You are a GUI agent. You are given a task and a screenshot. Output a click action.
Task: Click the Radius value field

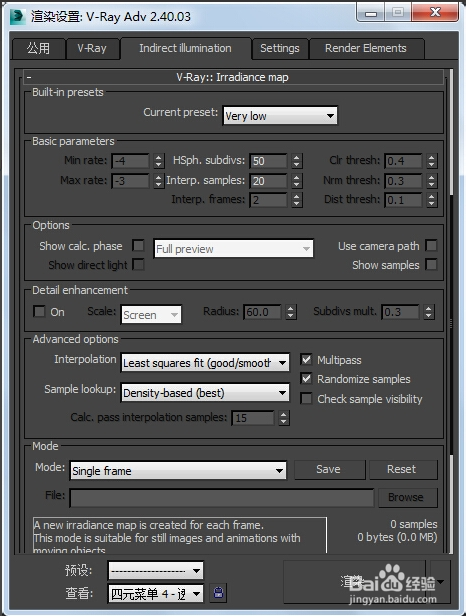point(262,312)
